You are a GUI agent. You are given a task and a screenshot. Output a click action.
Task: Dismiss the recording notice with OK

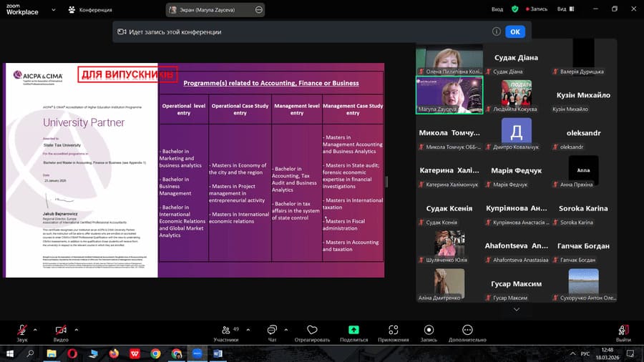[x=515, y=31]
